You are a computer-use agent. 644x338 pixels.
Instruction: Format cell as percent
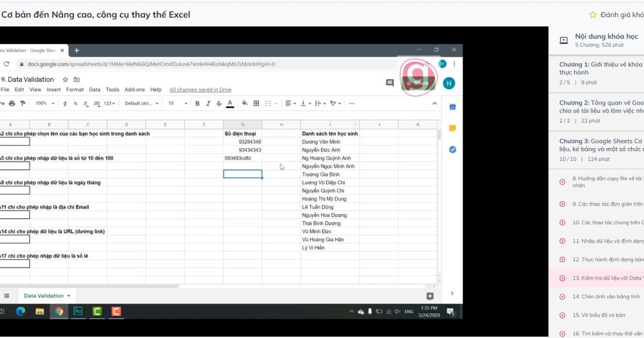(x=76, y=104)
